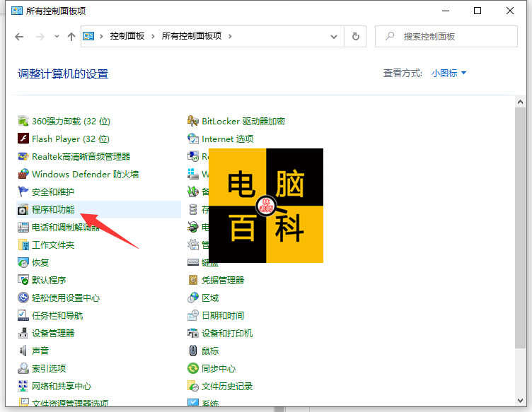532x412 pixels.
Task: Click the 轻松使用设置中心 icon
Action: coord(23,298)
